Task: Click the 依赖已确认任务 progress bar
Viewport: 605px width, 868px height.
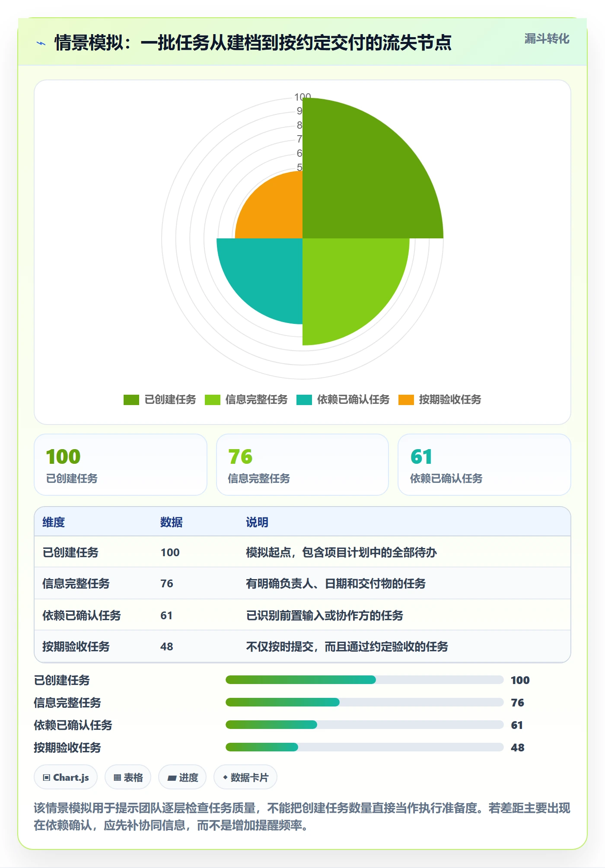Action: [364, 725]
